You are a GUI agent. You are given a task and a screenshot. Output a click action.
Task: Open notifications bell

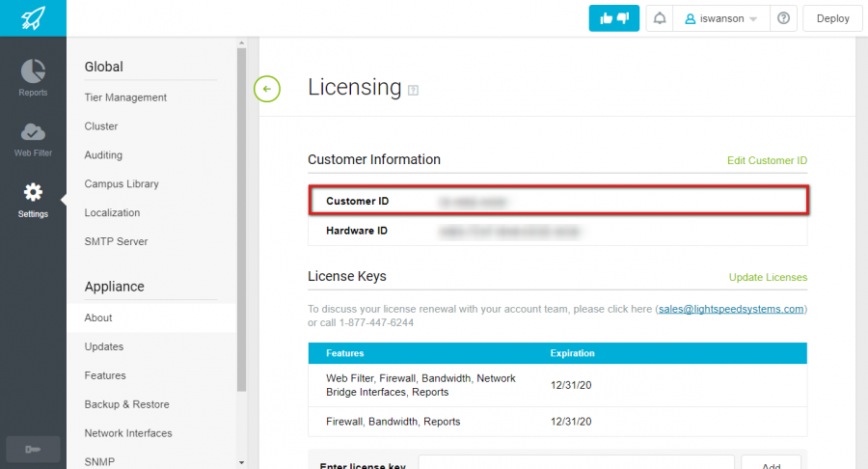point(660,18)
